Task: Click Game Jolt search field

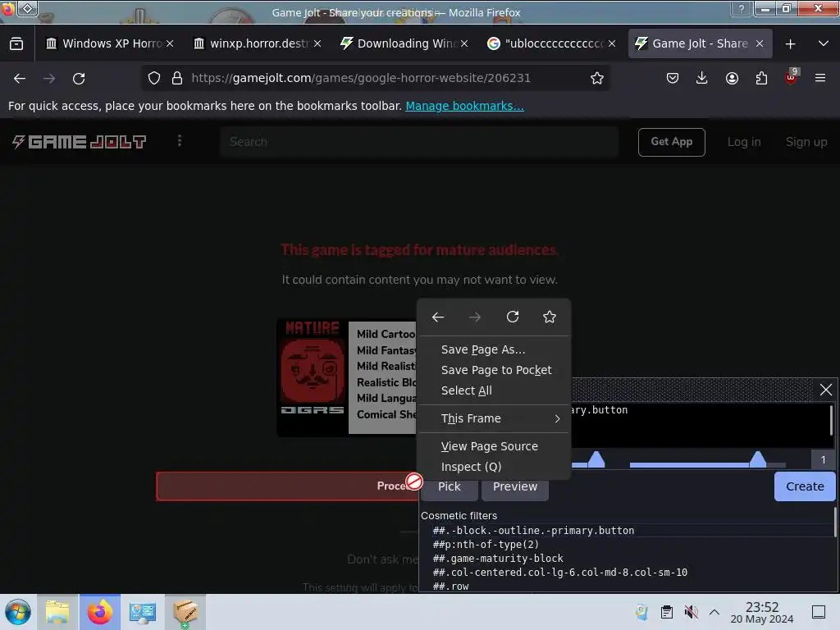Action: (x=419, y=142)
